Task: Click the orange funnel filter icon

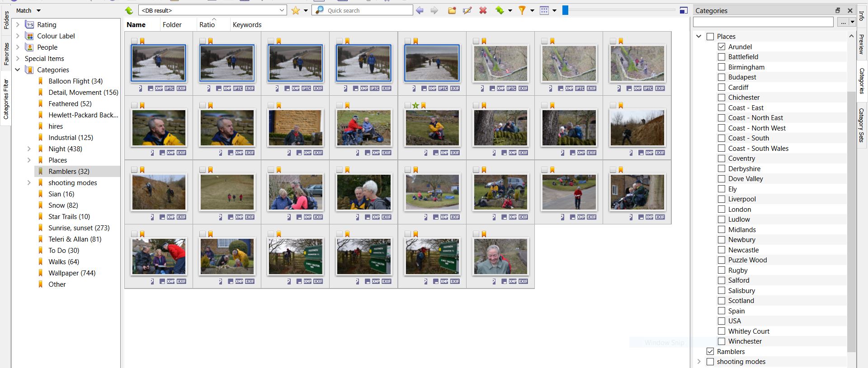Action: click(x=522, y=10)
